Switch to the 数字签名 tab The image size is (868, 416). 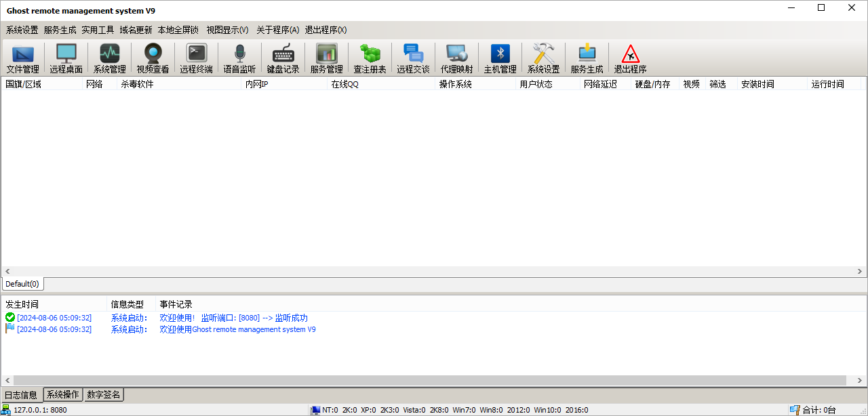click(x=104, y=394)
